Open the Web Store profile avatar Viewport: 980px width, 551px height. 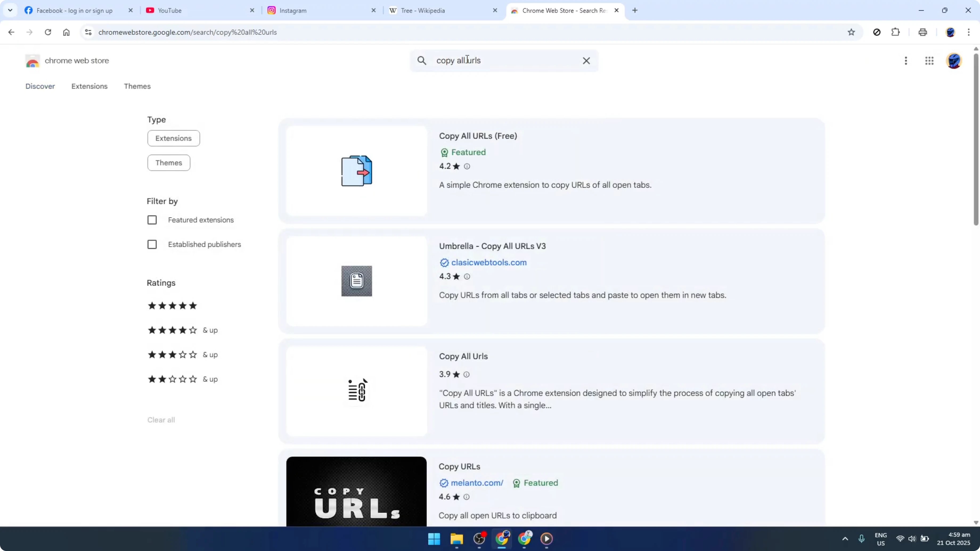954,61
